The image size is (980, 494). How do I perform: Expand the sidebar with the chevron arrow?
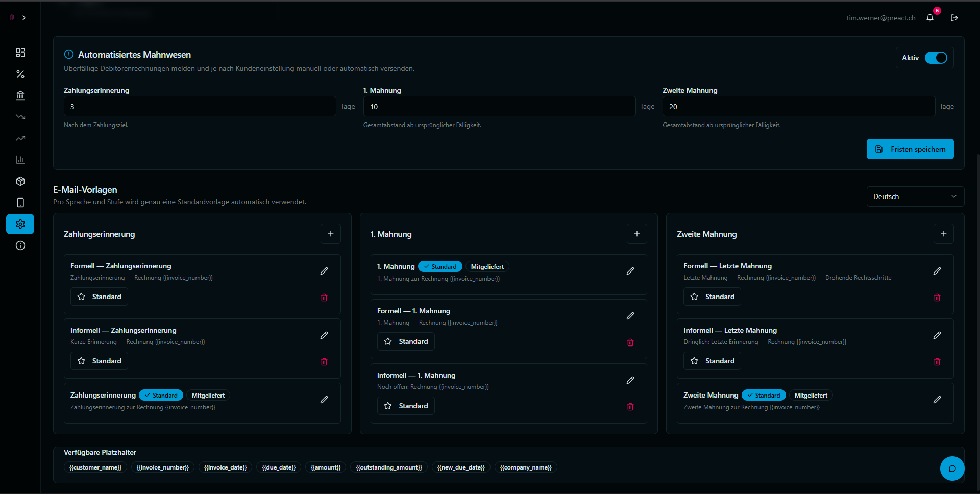click(24, 18)
